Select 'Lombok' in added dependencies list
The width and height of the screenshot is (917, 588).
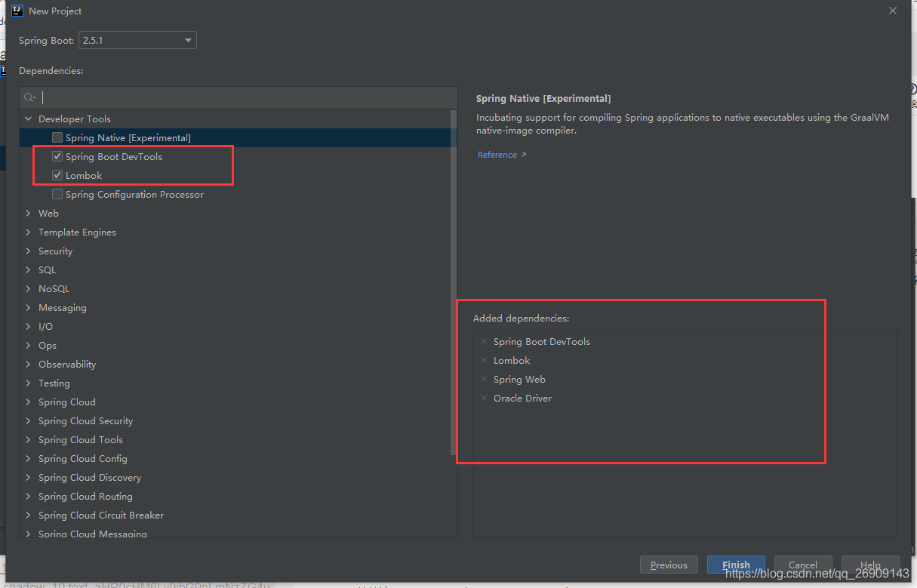tap(512, 361)
